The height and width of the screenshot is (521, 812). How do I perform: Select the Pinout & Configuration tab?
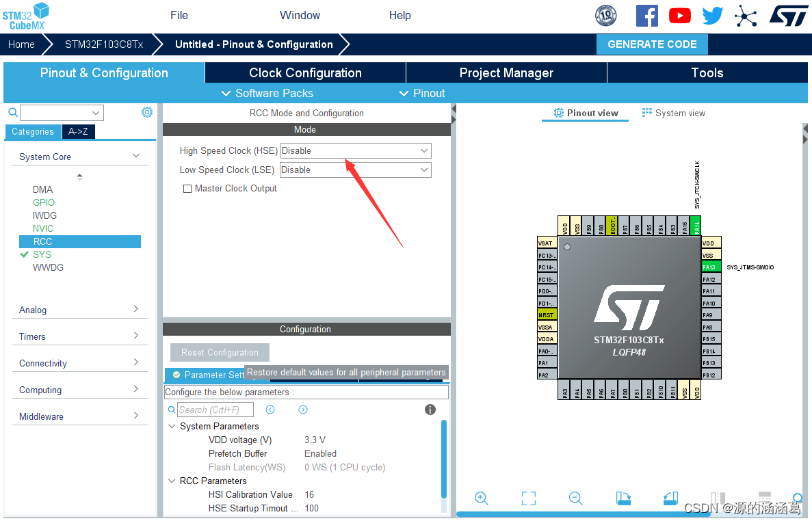point(104,72)
